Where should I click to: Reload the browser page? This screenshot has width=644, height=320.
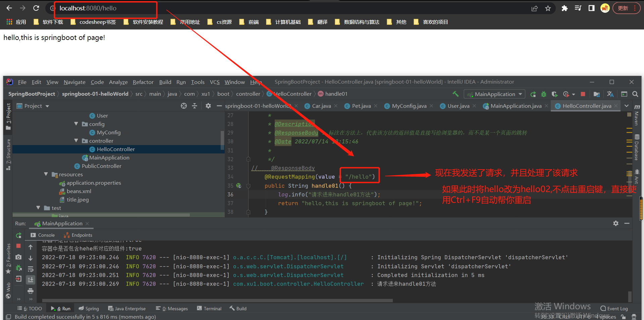tap(36, 8)
